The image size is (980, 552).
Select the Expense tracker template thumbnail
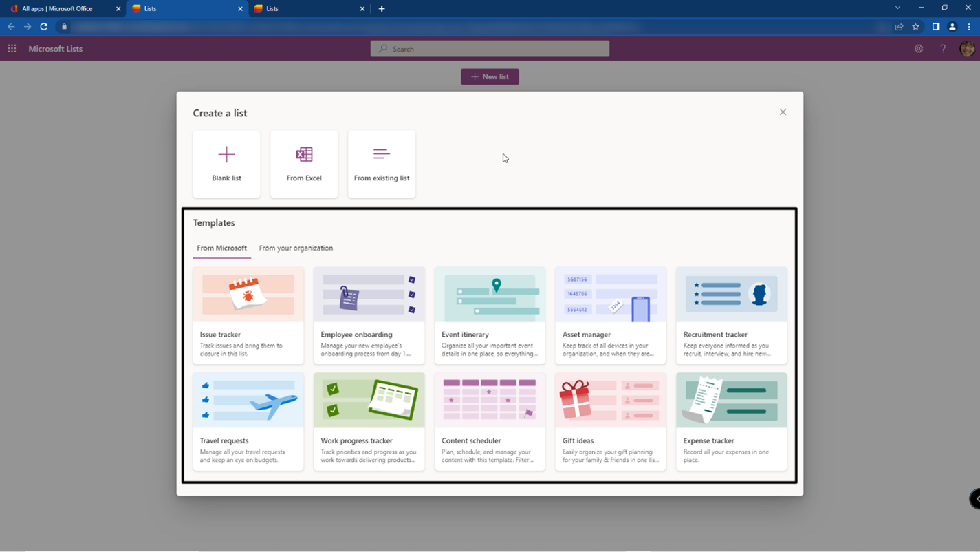732,401
